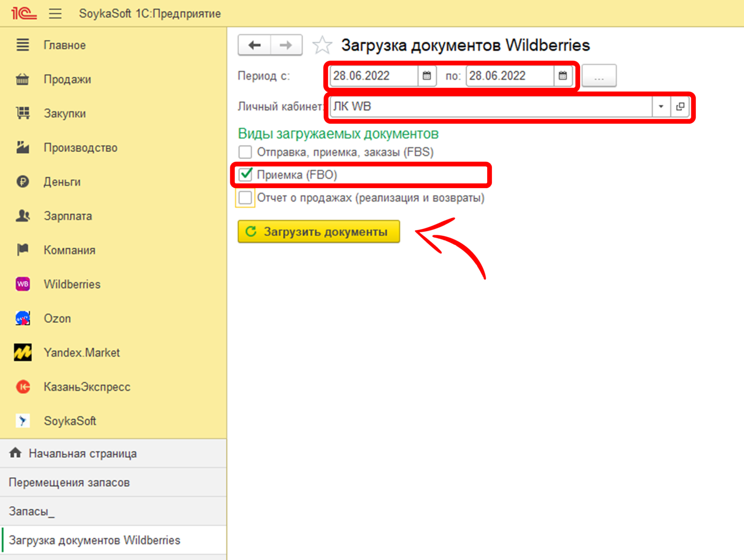Click the Главное section icon
Viewport: 744px width, 560px height.
(x=23, y=45)
